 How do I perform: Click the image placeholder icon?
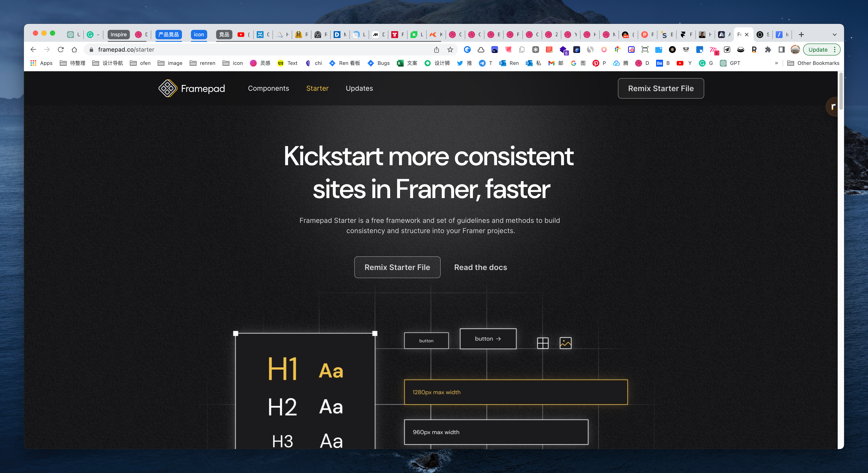[565, 343]
